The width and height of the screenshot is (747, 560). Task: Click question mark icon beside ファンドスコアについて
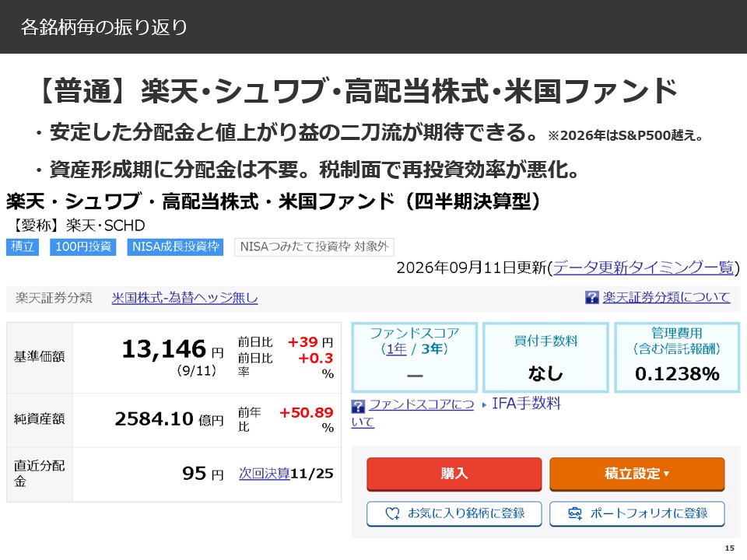tap(358, 406)
